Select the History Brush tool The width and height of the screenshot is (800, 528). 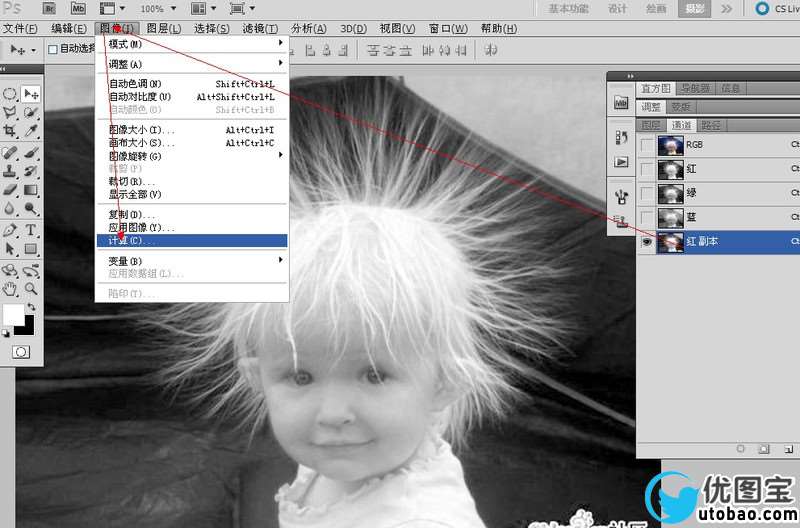click(31, 171)
